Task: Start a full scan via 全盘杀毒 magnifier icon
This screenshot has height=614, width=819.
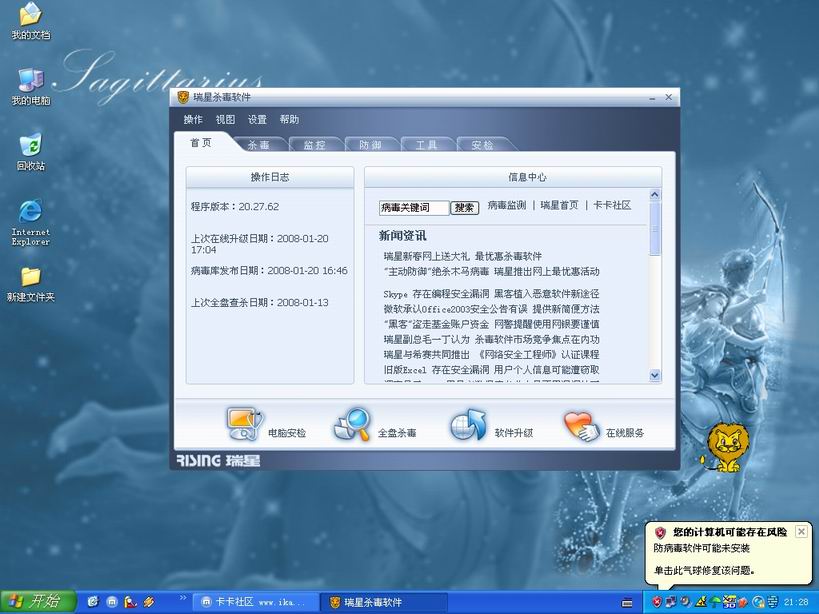Action: (x=353, y=424)
